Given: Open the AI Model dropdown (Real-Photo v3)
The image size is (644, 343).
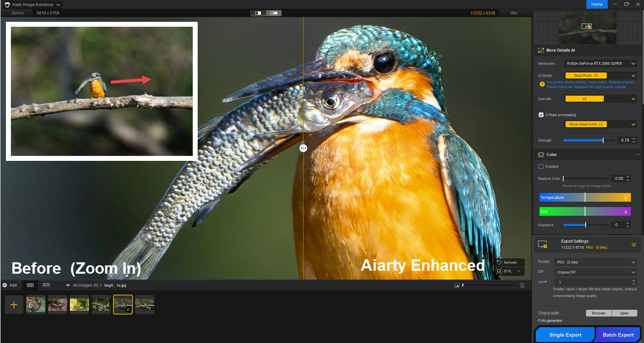Looking at the screenshot, I should pyautogui.click(x=601, y=75).
